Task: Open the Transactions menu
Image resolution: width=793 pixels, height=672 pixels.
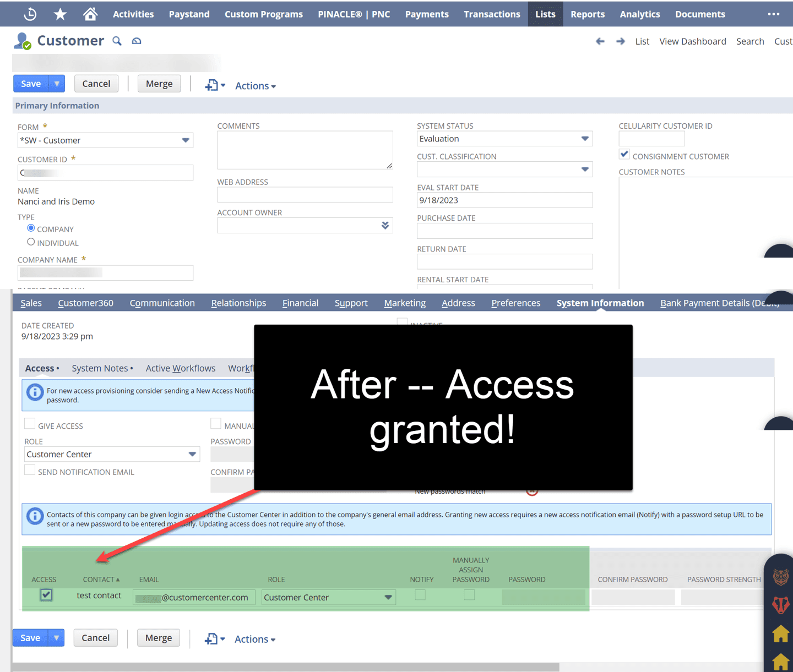Action: click(492, 14)
